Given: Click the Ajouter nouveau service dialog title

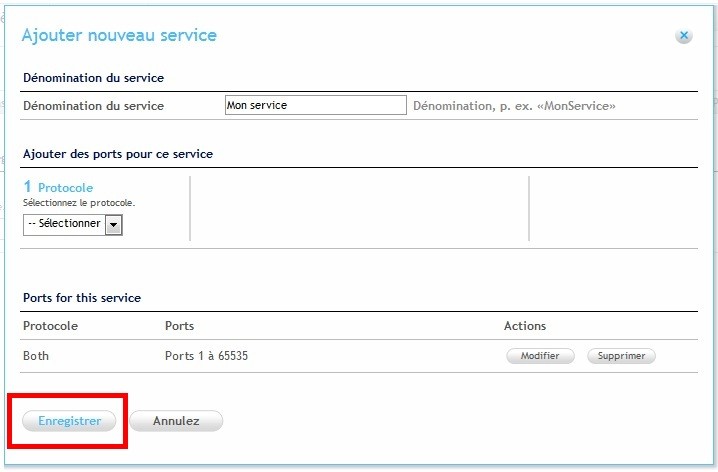Looking at the screenshot, I should (x=119, y=36).
